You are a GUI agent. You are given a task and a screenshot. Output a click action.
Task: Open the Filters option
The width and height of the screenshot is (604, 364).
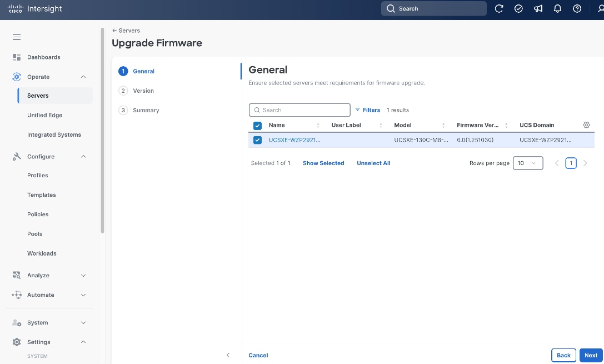click(x=367, y=110)
